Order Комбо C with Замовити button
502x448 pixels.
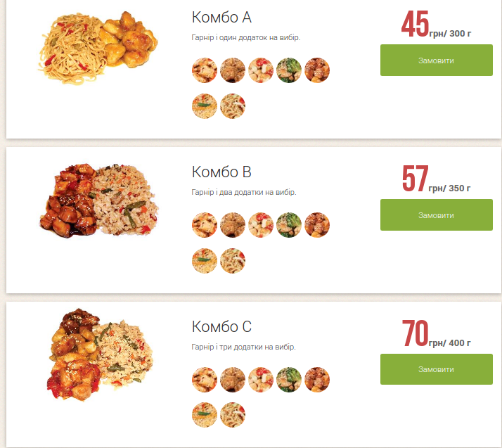(x=437, y=369)
